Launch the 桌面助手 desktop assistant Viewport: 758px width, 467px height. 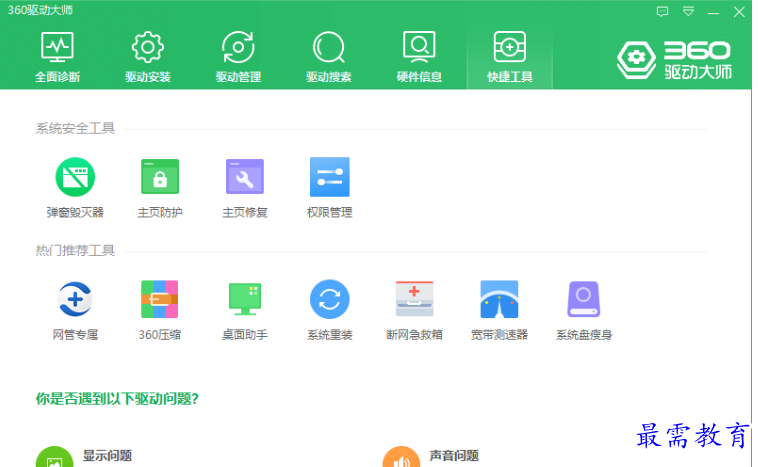click(245, 310)
